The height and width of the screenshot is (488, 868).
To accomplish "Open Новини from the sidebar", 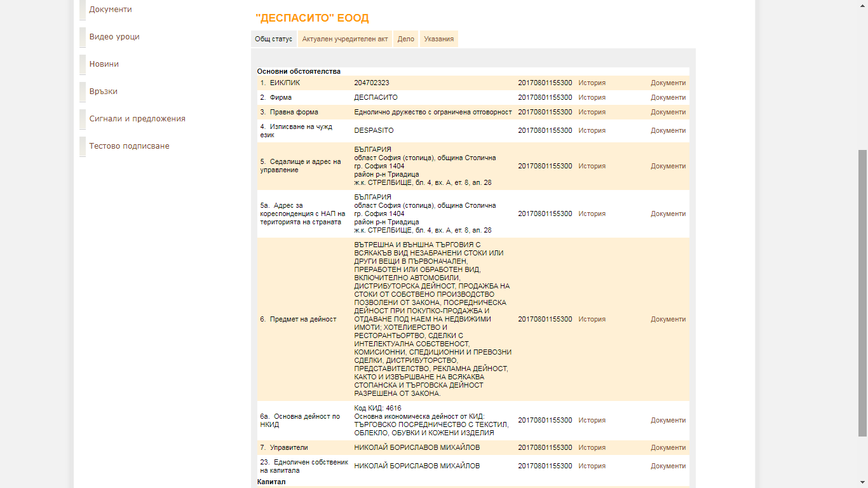I will [104, 64].
